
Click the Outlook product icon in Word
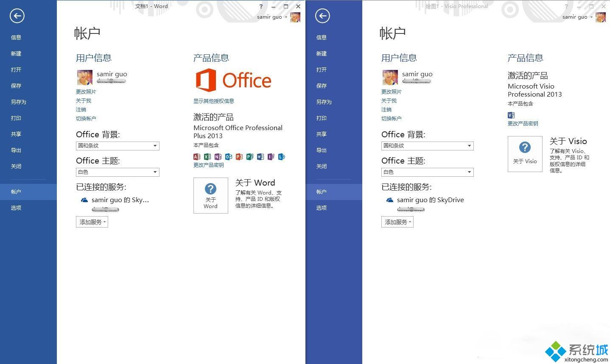coord(229,157)
